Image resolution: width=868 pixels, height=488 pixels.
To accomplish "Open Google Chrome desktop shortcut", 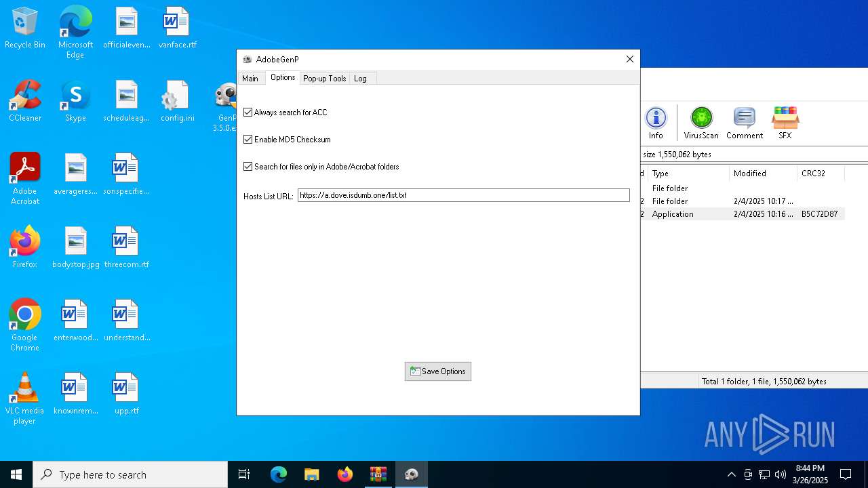I will click(25, 325).
